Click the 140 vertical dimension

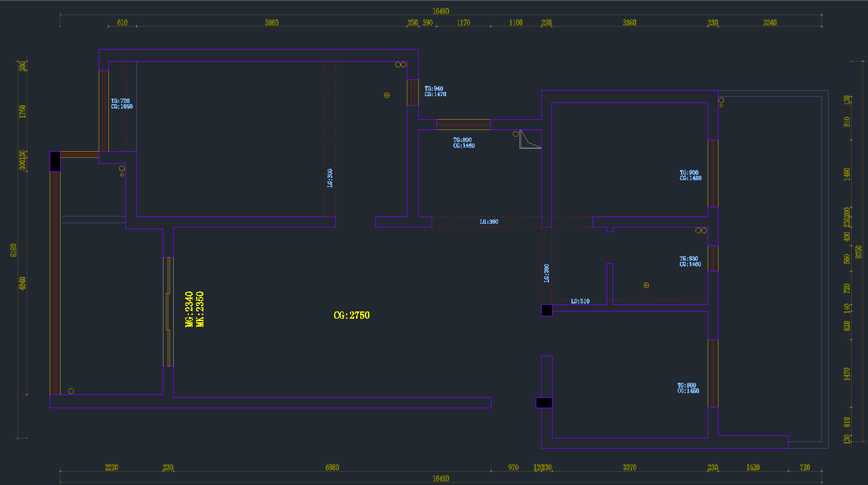[x=847, y=308]
